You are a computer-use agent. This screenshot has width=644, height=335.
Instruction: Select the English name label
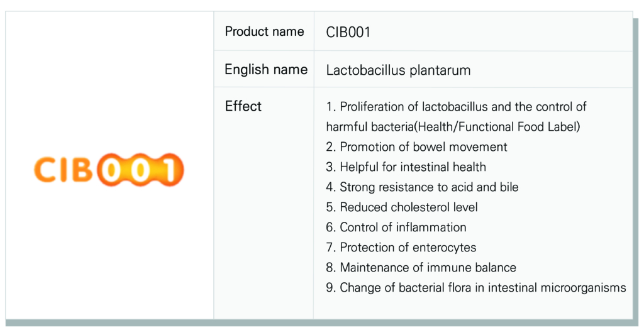click(266, 69)
